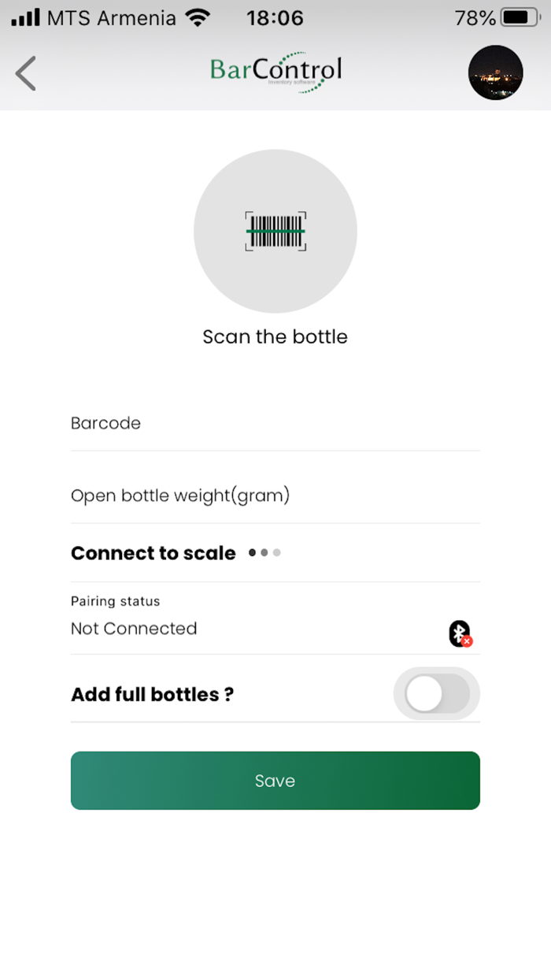Tap the Not Connected pairing status
Screen dimensions: 551x980
pyautogui.click(x=133, y=628)
